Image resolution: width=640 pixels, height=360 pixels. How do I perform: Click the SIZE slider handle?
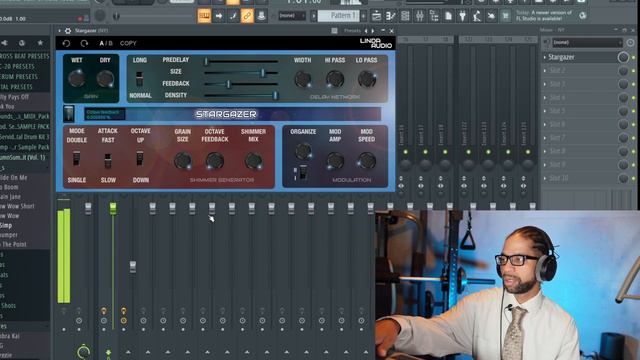(263, 73)
